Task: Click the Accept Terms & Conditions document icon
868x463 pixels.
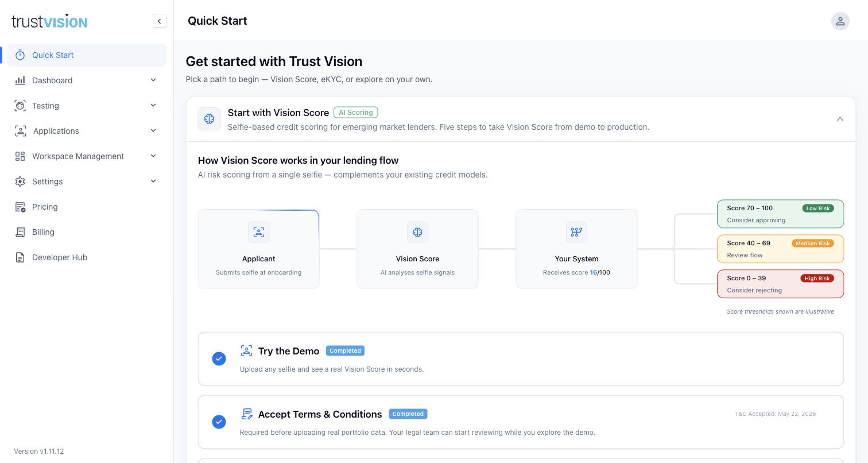Action: coord(247,414)
